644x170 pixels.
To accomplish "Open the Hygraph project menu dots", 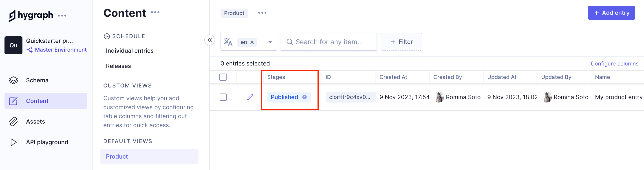I will point(62,16).
